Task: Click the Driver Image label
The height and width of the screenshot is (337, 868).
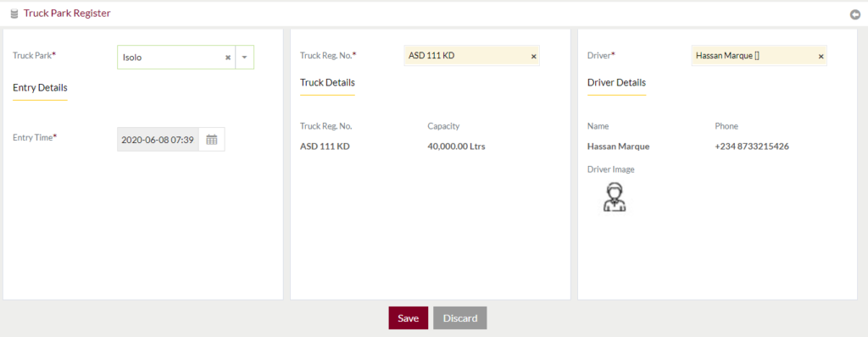Action: pyautogui.click(x=610, y=169)
